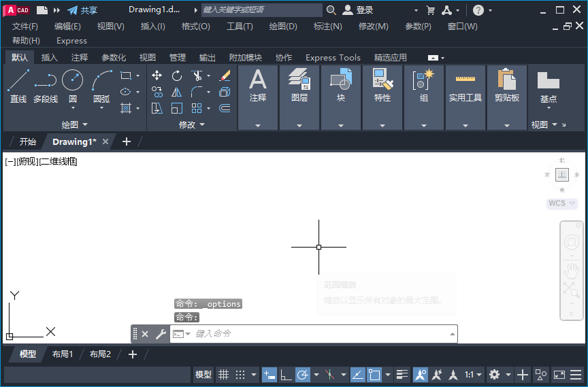Viewport: 588px width, 387px height.
Task: Select the Scale tool
Action: pyautogui.click(x=177, y=108)
